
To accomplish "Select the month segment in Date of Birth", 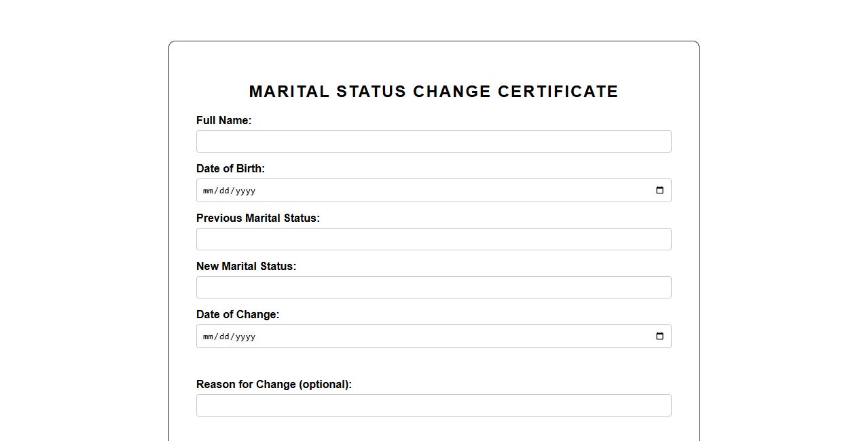I will click(208, 191).
